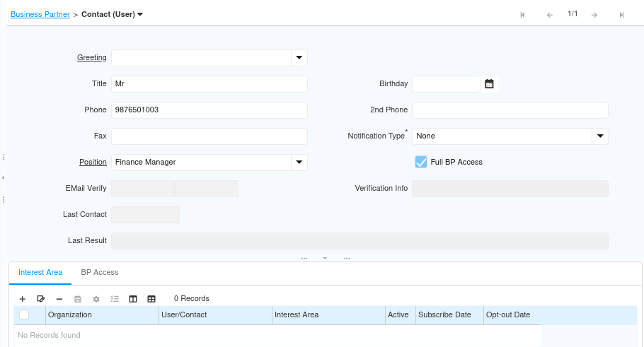The width and height of the screenshot is (644, 347).
Task: Click the 1/1 record counter
Action: (x=573, y=14)
